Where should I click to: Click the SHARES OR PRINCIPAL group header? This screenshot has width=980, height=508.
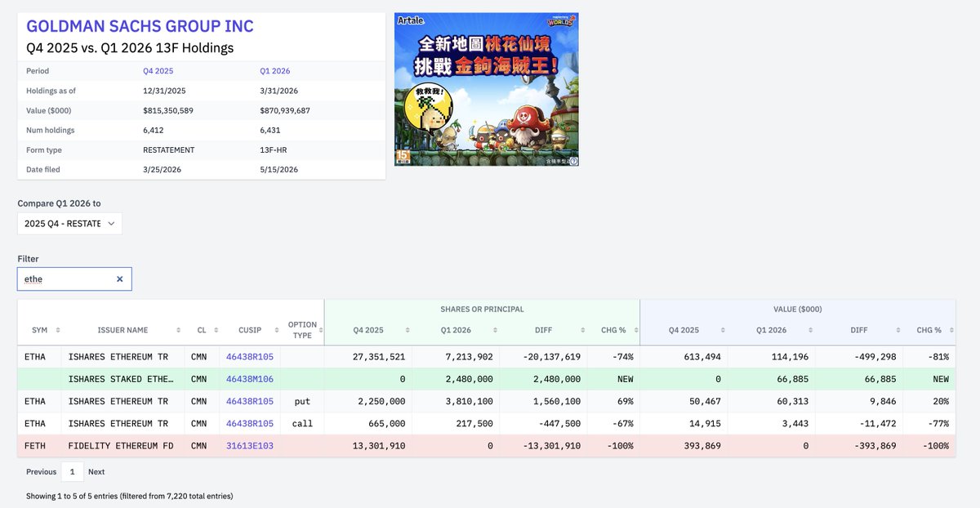[482, 310]
